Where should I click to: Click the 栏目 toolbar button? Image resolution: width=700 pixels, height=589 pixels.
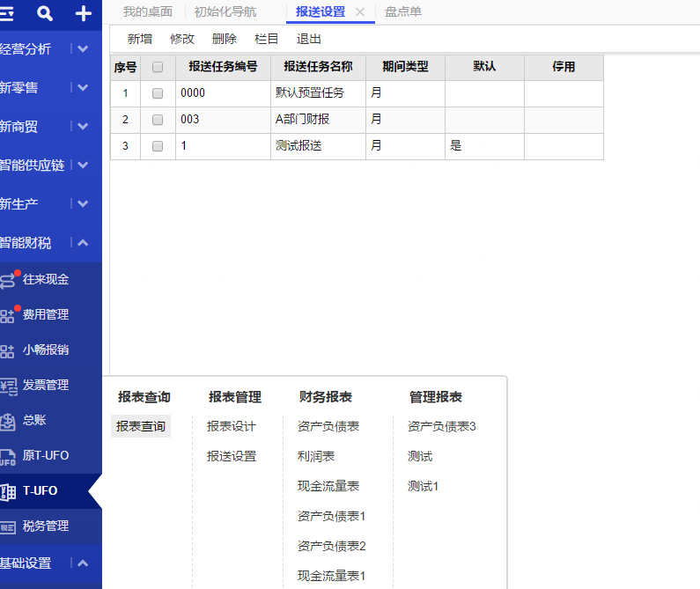pos(267,39)
